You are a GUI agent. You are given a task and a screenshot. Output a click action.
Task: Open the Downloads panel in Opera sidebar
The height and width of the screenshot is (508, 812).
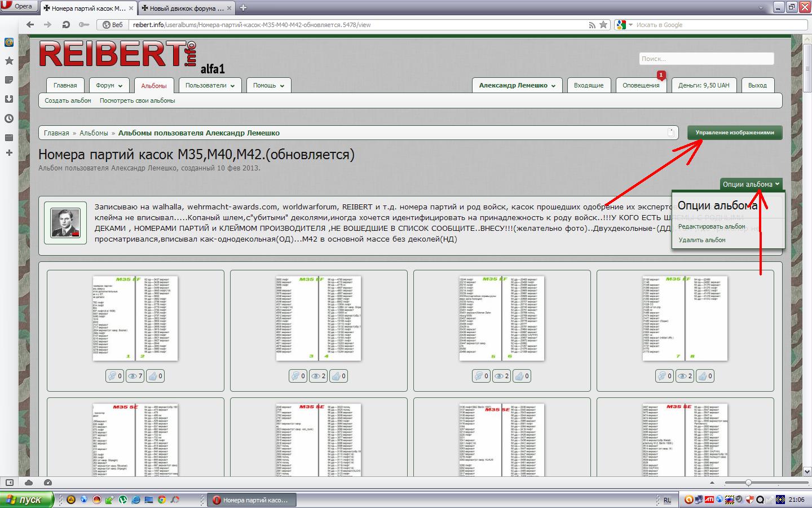(x=9, y=99)
